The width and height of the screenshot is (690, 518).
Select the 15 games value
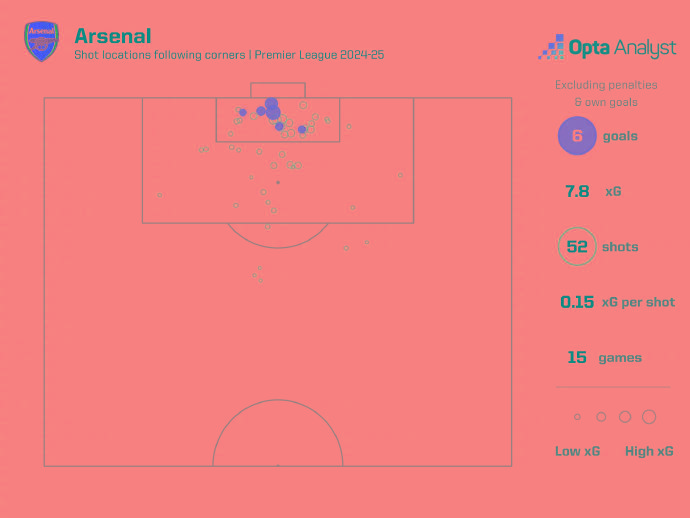pos(577,357)
